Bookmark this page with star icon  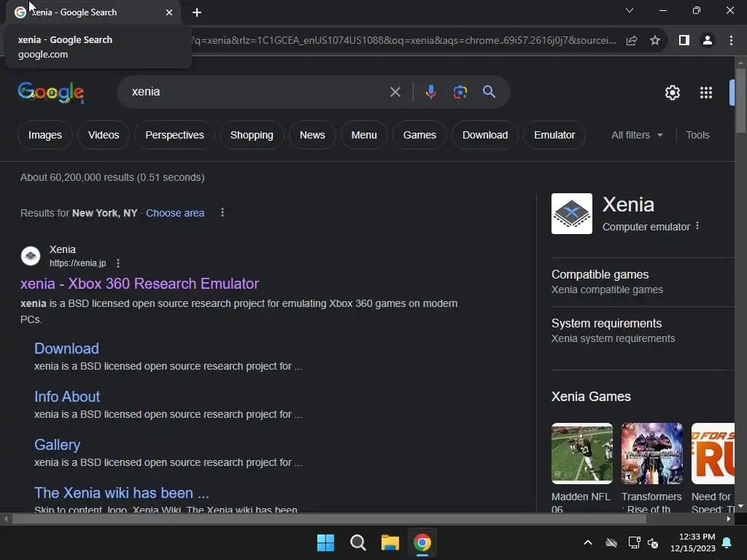(x=655, y=41)
